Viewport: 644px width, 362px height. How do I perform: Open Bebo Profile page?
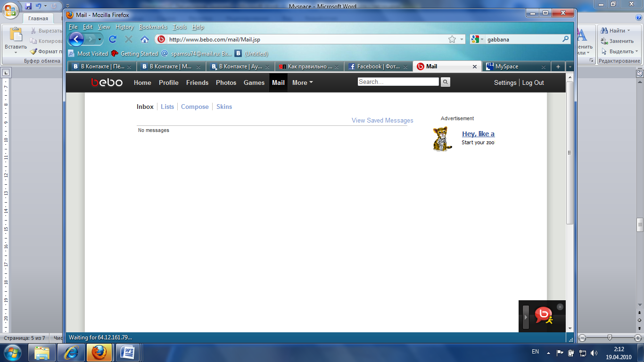[x=169, y=82]
